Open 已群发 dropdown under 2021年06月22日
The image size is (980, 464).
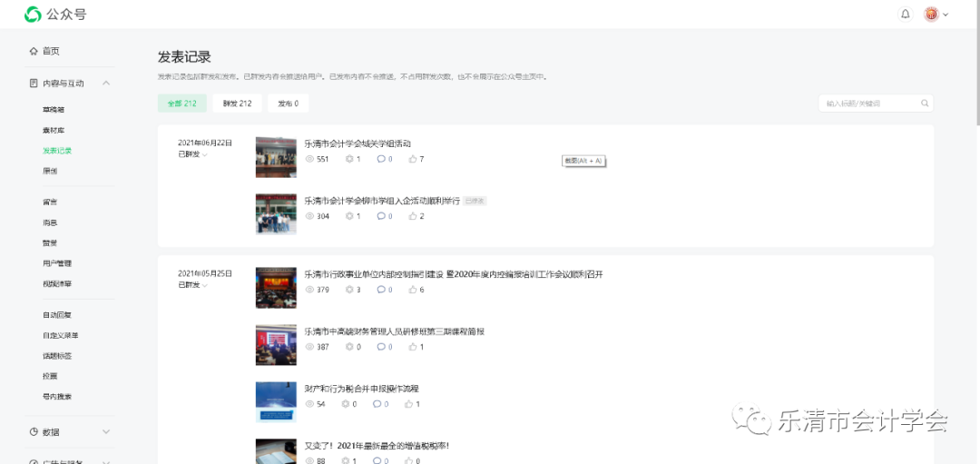[192, 153]
